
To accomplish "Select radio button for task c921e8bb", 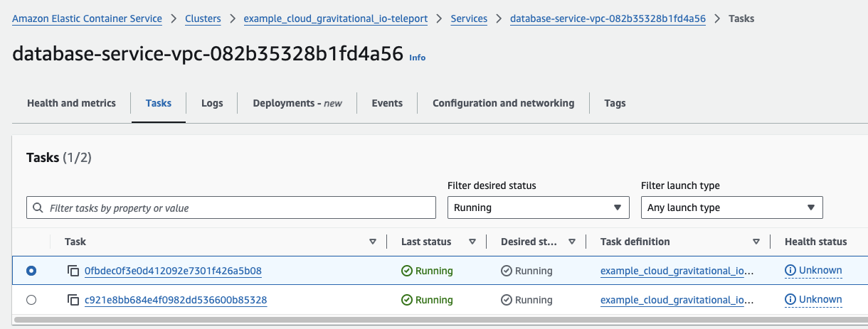I will (31, 300).
